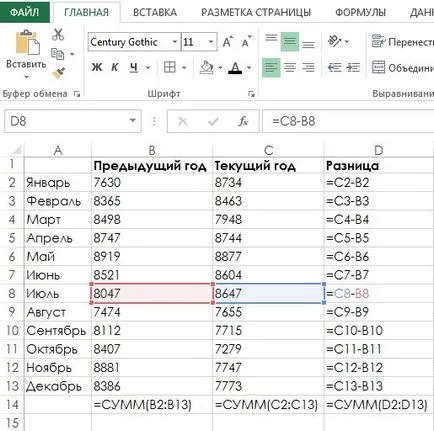Viewport: 434px width, 431px height.
Task: Open fill color dropdown arrow
Action: [220, 68]
